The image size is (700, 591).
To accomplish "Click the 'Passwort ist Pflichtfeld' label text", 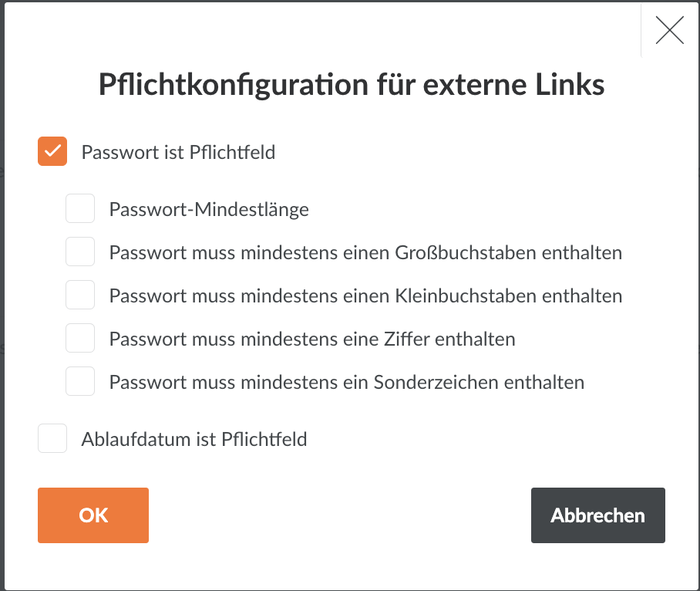I will coord(178,152).
